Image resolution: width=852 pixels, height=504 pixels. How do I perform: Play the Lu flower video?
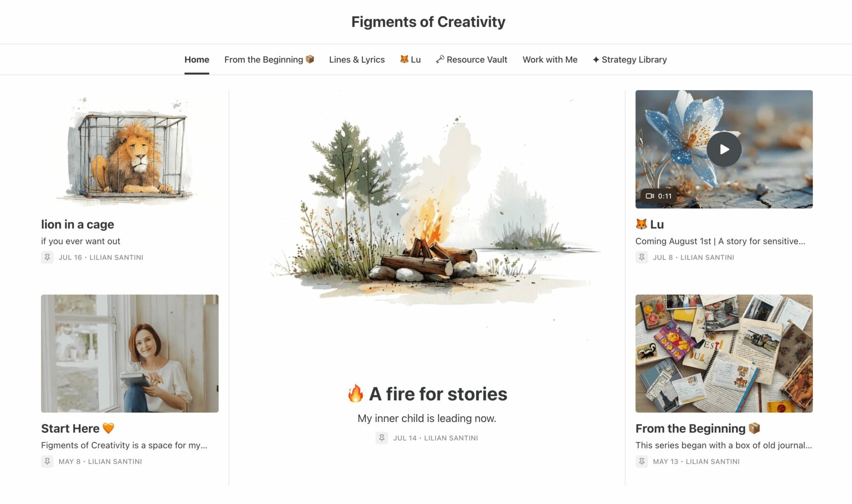724,149
